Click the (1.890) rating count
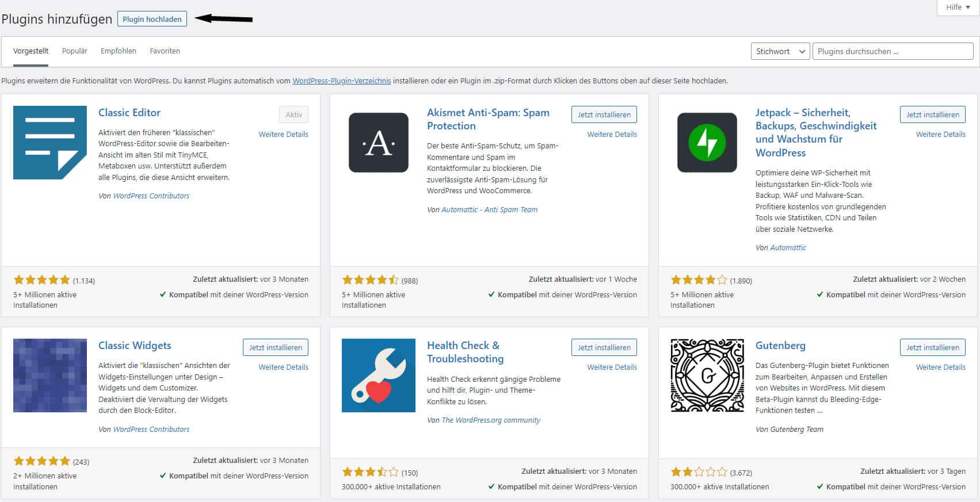 pos(741,281)
